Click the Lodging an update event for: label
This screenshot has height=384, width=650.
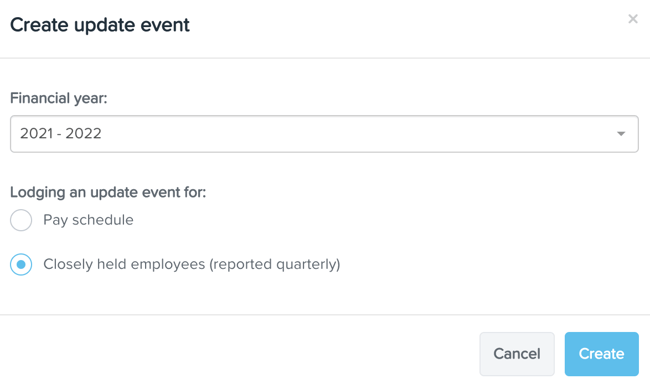(108, 192)
